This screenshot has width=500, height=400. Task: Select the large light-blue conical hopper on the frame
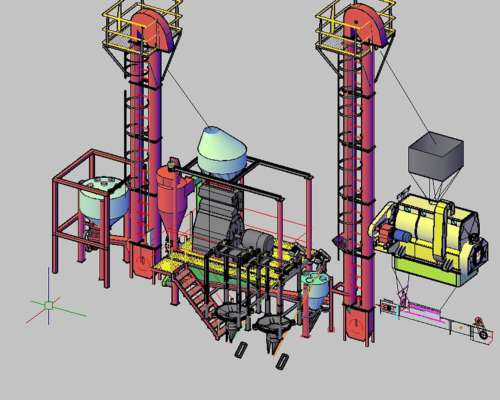[x=222, y=154]
